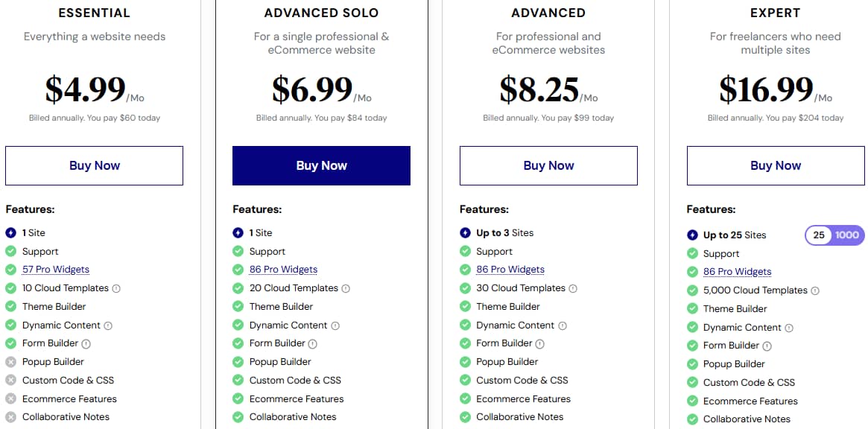Open Advanced Solo 86 Pro Widgets link
Screen dimensions: 868x429
coord(283,270)
